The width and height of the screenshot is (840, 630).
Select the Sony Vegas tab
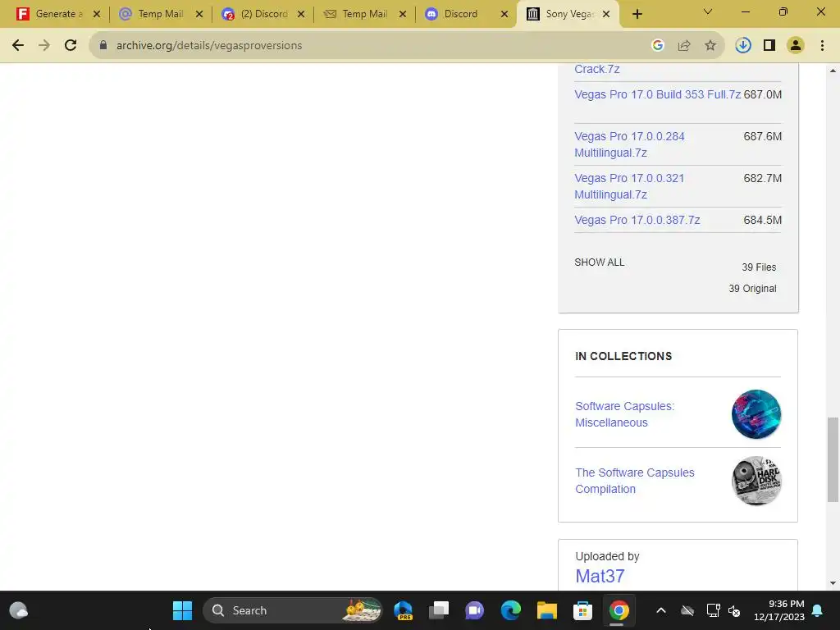point(561,14)
